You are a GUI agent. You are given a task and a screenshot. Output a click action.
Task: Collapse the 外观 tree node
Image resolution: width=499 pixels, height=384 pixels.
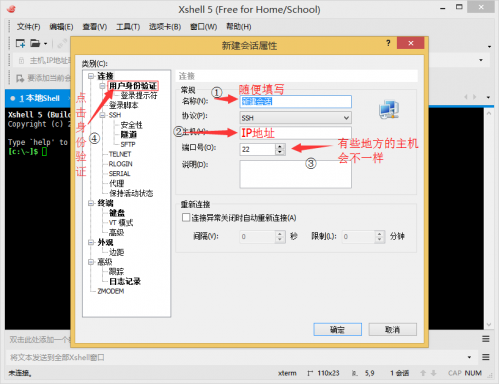[x=91, y=242]
